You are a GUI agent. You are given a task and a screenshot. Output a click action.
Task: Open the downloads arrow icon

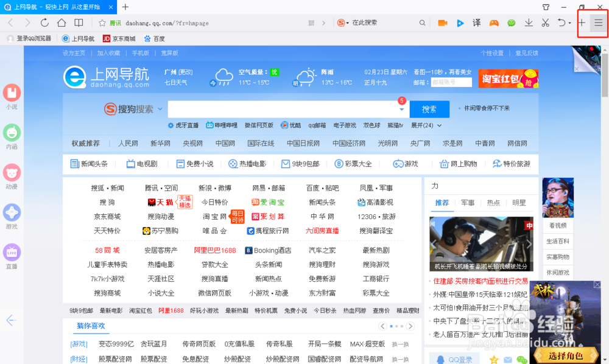(528, 23)
